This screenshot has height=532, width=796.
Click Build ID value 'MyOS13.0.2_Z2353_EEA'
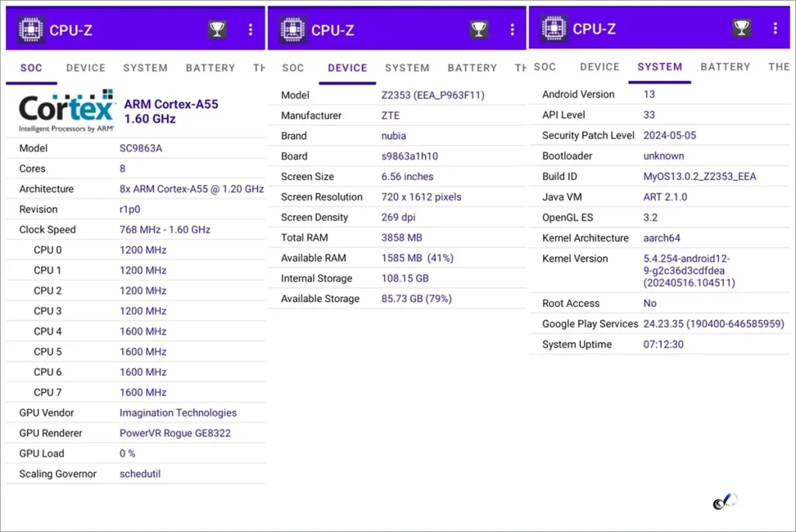tap(700, 176)
